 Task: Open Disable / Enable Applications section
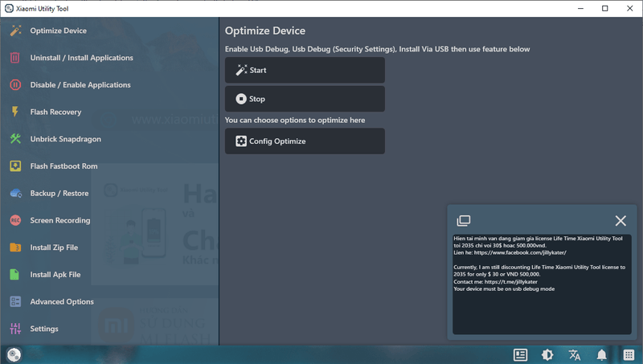[x=80, y=85]
